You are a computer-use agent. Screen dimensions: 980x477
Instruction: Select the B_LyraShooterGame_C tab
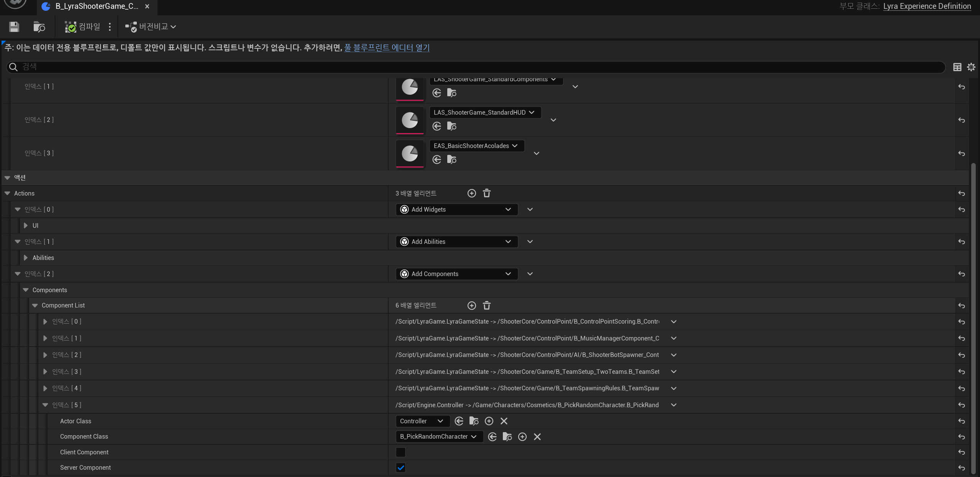96,7
